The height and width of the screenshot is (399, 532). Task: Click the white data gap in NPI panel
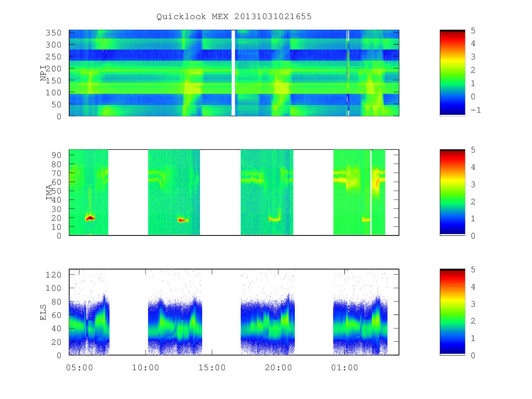[x=234, y=73]
